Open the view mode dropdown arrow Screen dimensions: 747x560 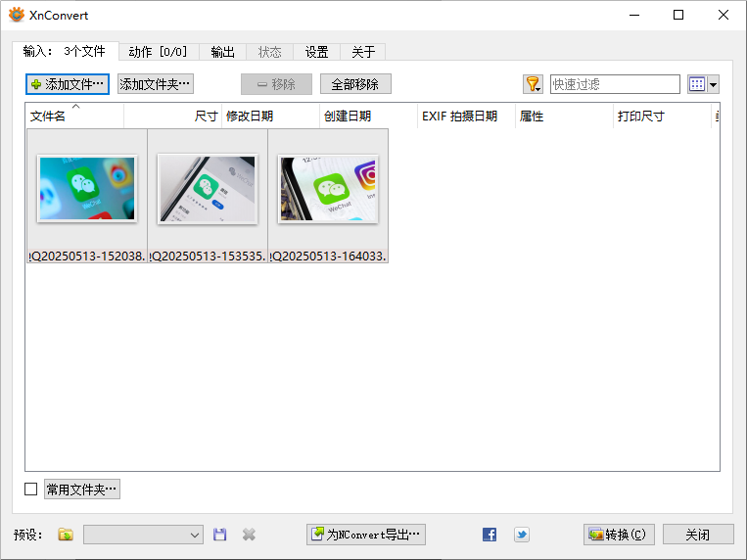click(713, 84)
